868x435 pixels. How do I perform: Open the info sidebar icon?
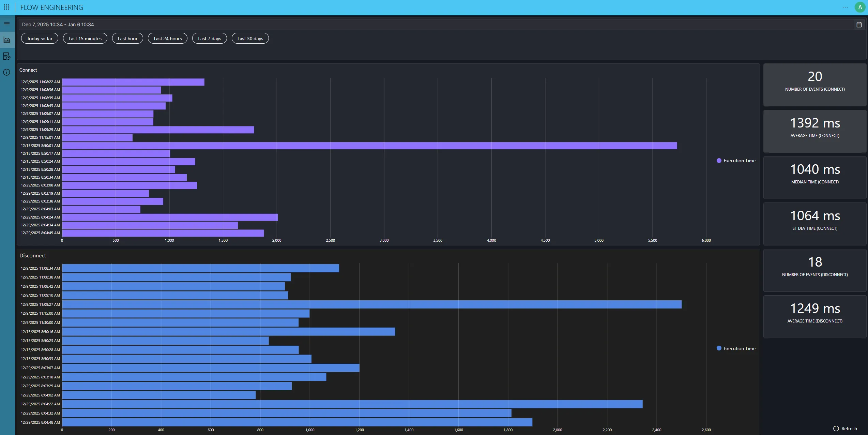[x=7, y=72]
